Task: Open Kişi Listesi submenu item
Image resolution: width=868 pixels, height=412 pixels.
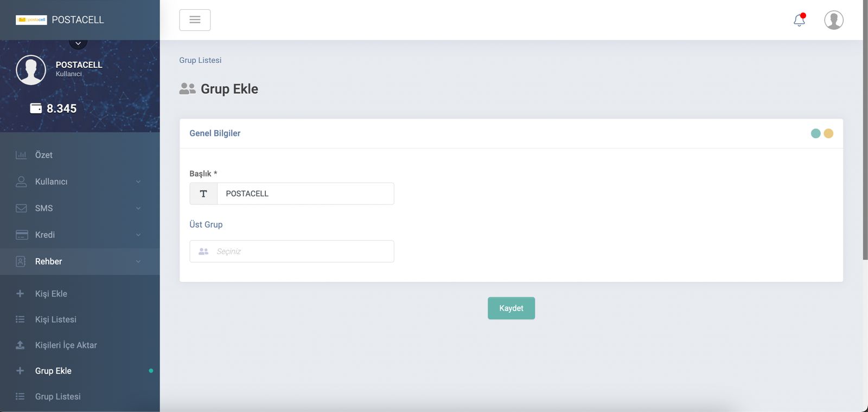Action: pos(80,319)
